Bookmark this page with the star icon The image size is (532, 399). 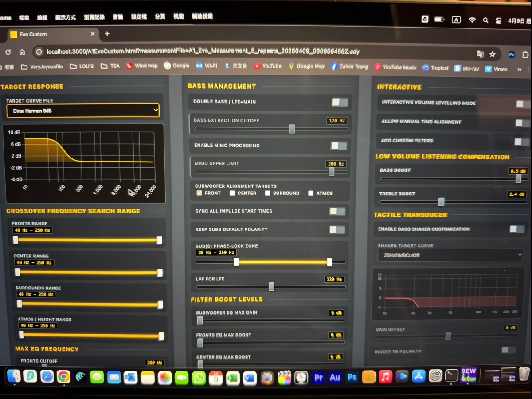tap(492, 54)
